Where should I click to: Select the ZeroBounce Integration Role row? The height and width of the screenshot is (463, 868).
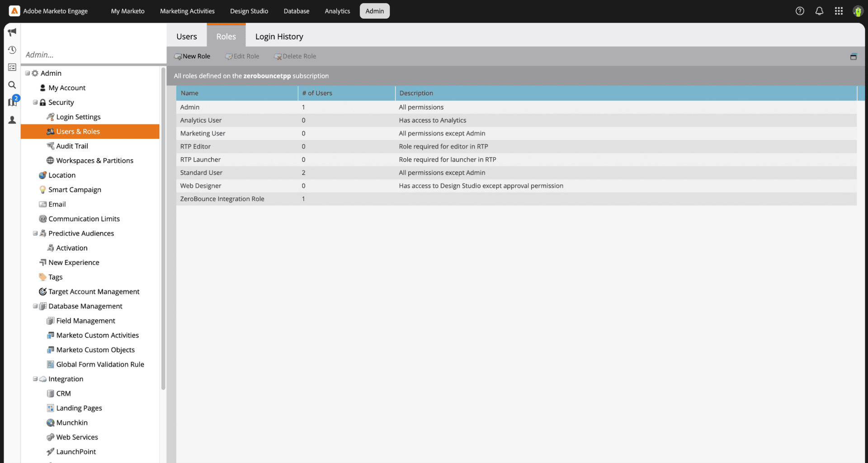[x=222, y=199]
